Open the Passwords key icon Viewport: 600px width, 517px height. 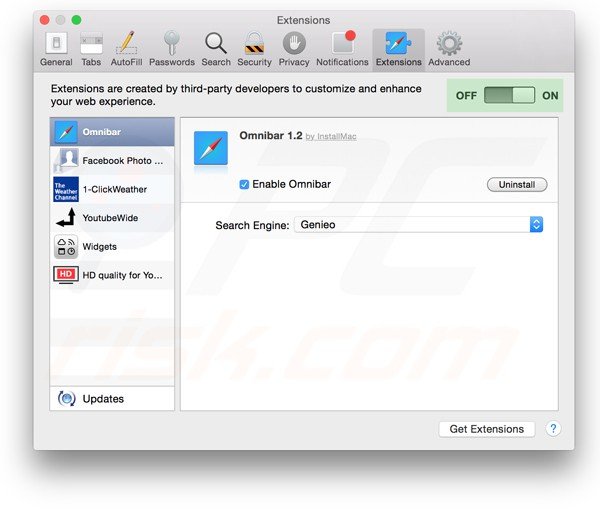click(171, 43)
